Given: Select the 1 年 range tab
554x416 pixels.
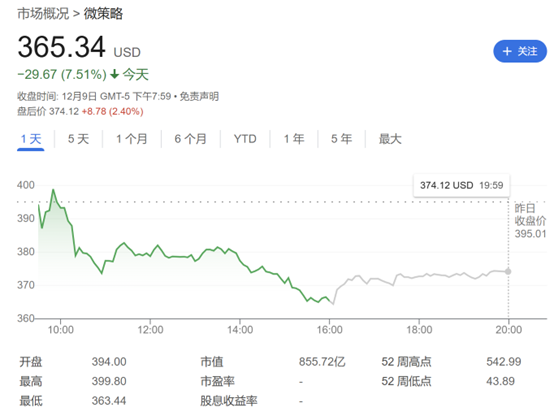Looking at the screenshot, I should (x=294, y=139).
